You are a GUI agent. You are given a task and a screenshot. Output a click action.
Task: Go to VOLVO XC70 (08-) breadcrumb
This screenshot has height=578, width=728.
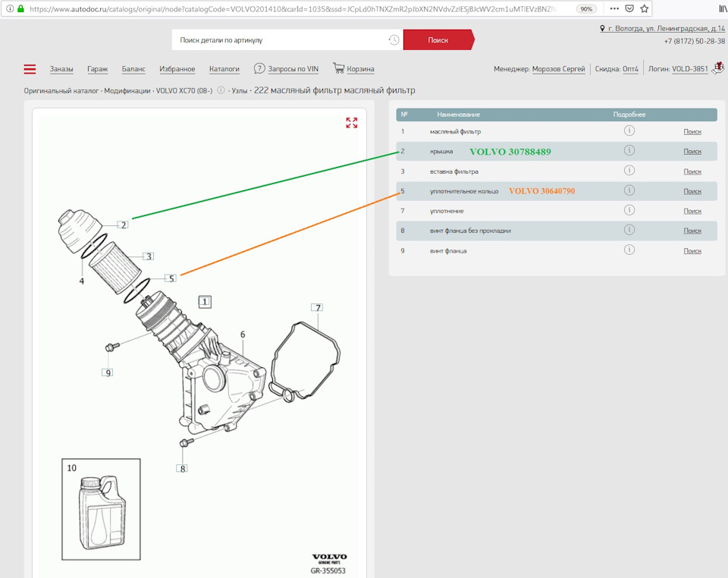[184, 90]
